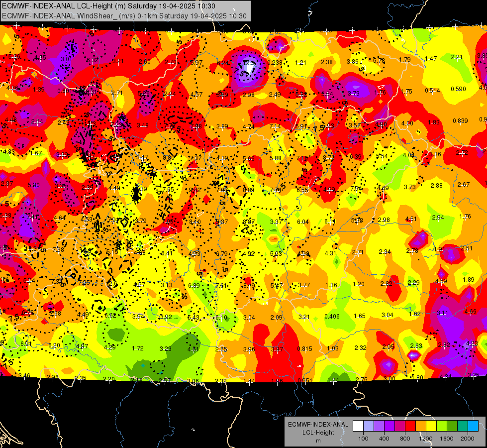Image resolution: width=487 pixels, height=448 pixels.
Task: Click the map value 2.72
Action: point(462,153)
